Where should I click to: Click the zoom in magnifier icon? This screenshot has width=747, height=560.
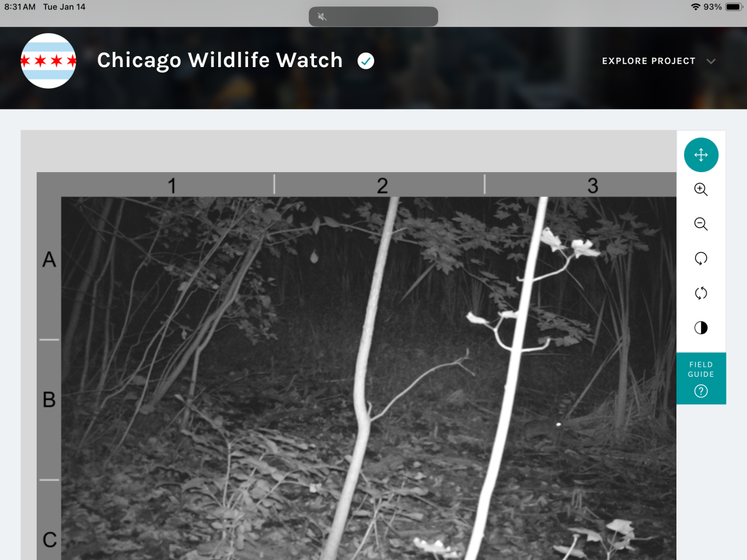pos(701,190)
